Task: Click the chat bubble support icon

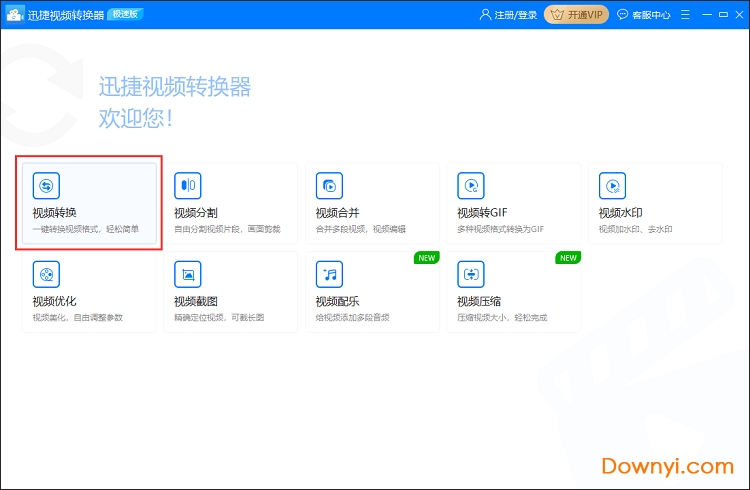Action: click(x=622, y=15)
